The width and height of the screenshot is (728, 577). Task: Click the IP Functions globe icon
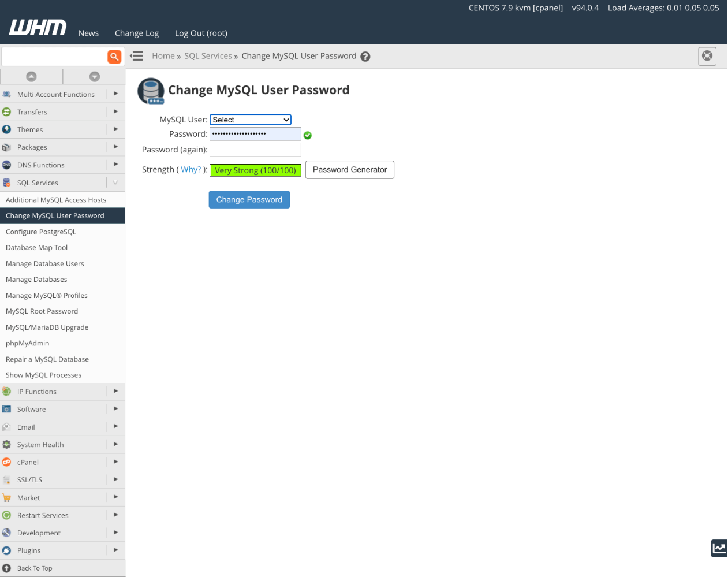(6, 391)
